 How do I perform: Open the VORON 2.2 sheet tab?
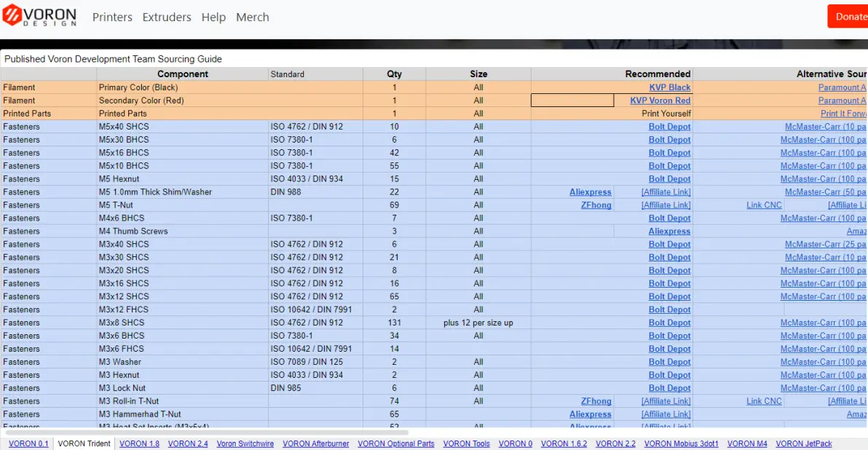(615, 443)
